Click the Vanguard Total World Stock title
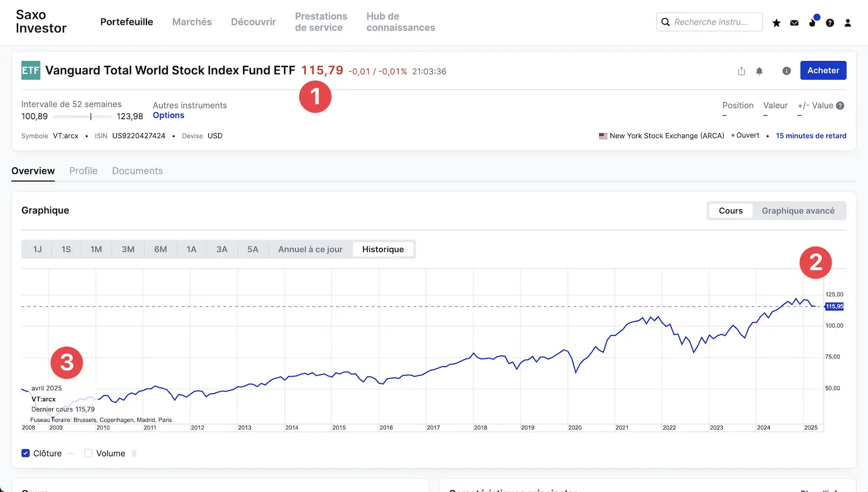Screen dimensions: 868x492 (x=170, y=71)
